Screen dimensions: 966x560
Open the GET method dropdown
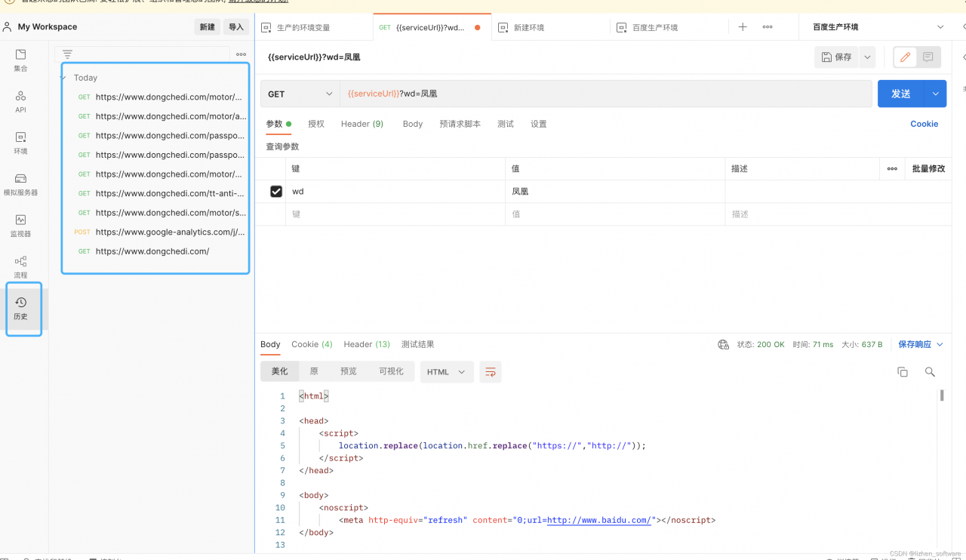(300, 94)
